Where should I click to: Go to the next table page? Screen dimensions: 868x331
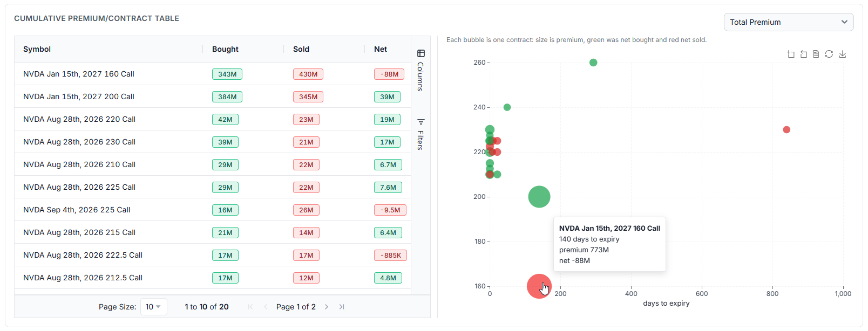click(x=327, y=307)
